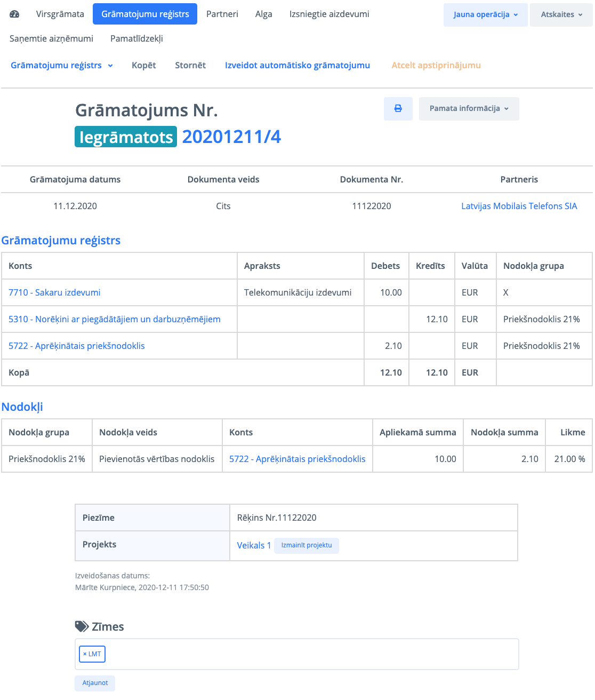Open the Partneri menu item
Image resolution: width=595 pixels, height=700 pixels.
tap(222, 14)
